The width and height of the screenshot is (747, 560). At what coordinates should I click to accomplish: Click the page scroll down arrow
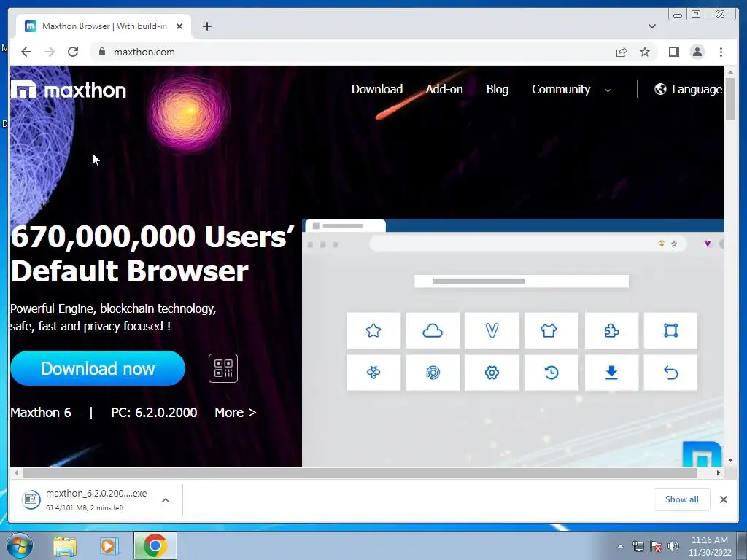click(x=730, y=460)
